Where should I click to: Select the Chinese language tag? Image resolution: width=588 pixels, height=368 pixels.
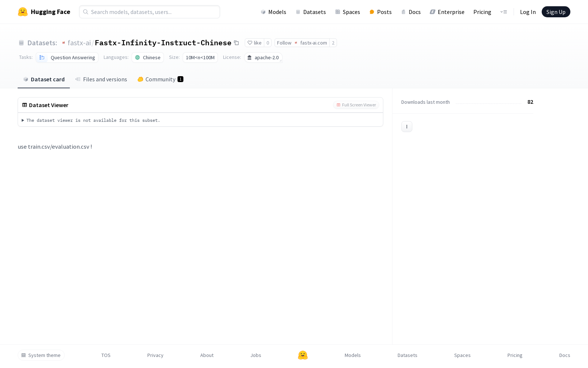148,57
